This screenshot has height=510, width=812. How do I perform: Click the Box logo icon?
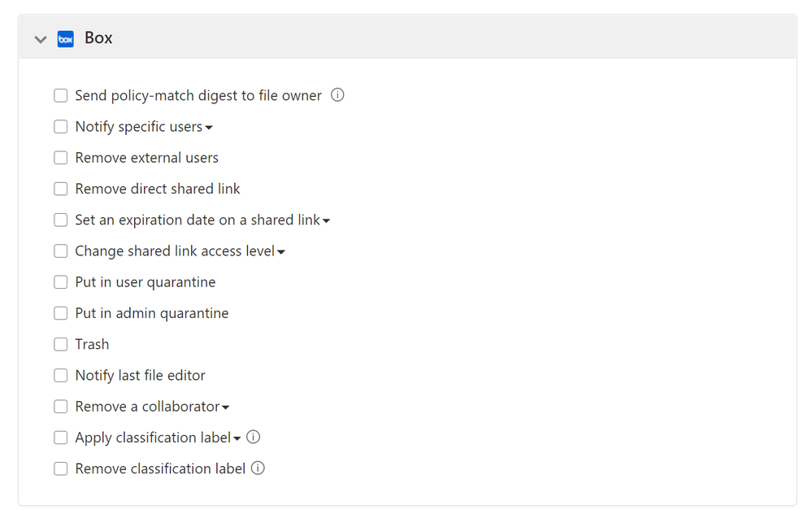66,38
